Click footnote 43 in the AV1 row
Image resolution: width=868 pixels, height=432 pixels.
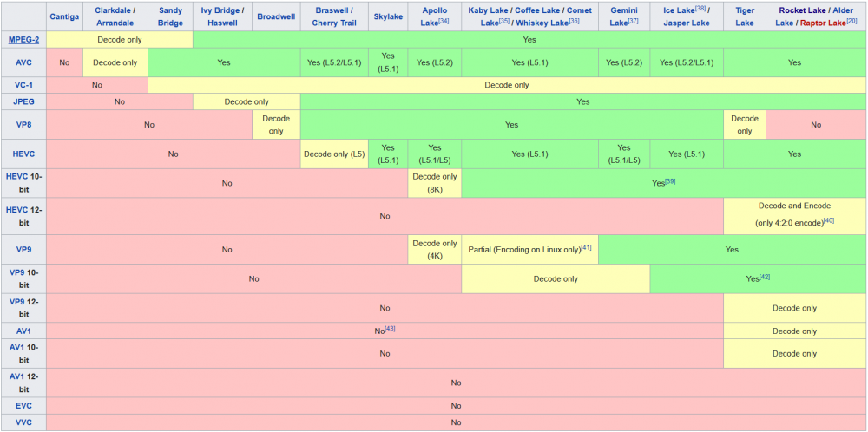click(390, 329)
